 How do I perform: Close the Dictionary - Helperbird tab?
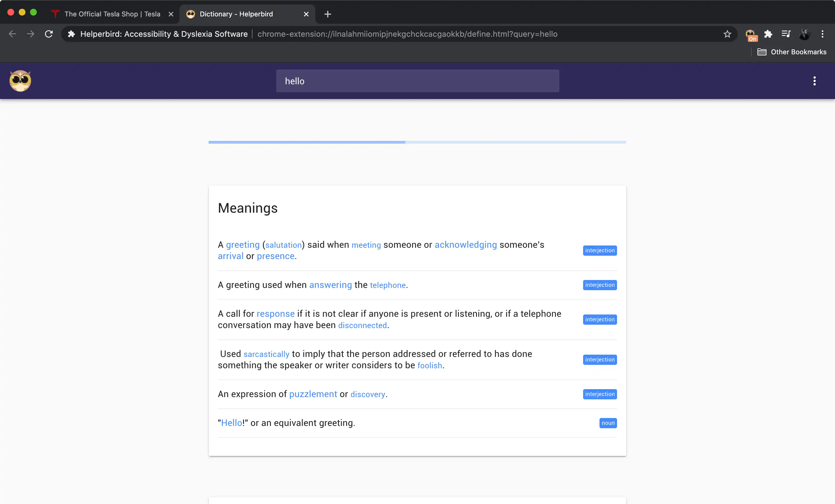(306, 14)
